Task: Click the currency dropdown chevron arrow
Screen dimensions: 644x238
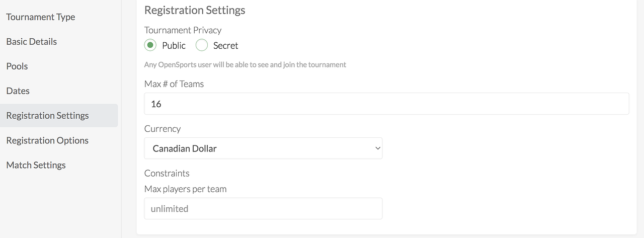Action: tap(378, 148)
